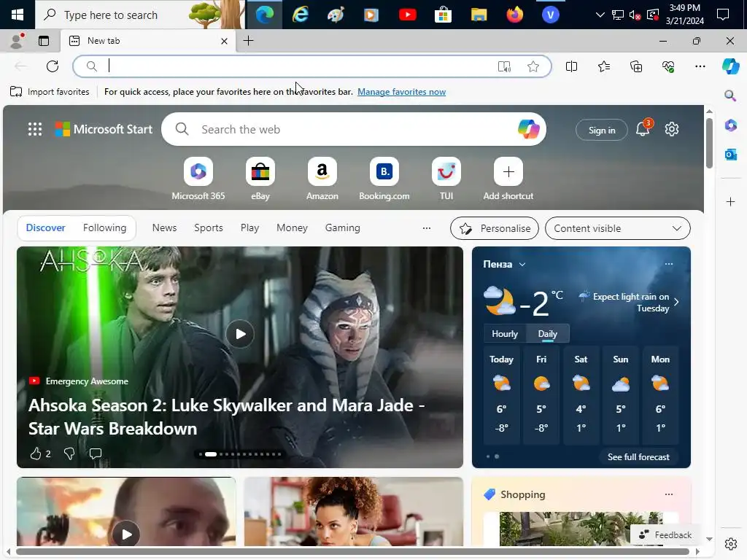Show more feed categories with the ellipsis
The width and height of the screenshot is (747, 560).
(x=426, y=228)
